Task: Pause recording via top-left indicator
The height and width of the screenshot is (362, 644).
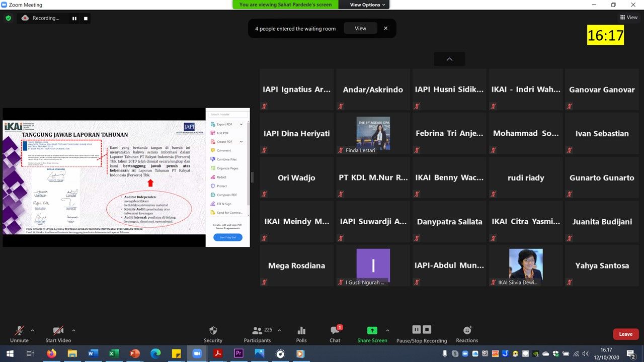Action: click(x=74, y=18)
